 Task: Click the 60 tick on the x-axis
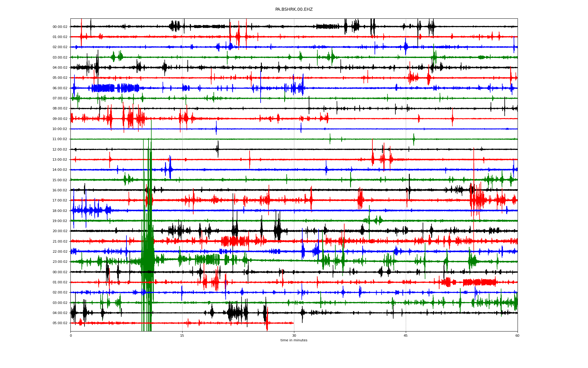[x=517, y=335]
